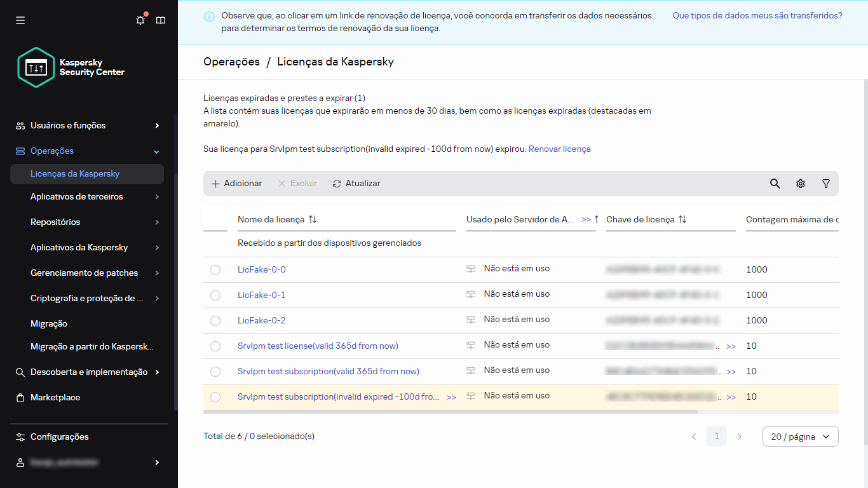
Task: Open column settings gear icon
Action: [x=801, y=183]
